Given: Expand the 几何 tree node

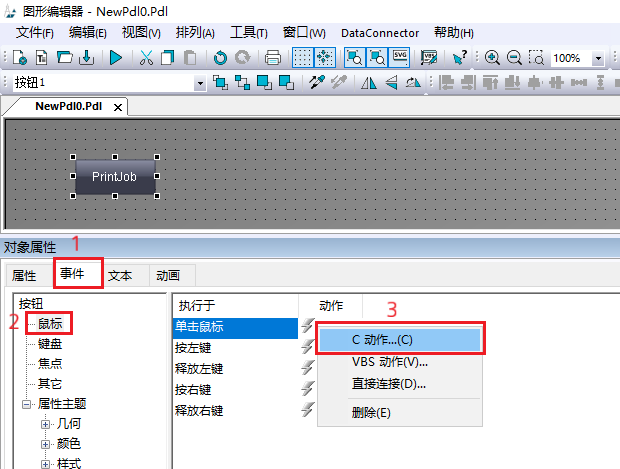Looking at the screenshot, I should tap(45, 424).
